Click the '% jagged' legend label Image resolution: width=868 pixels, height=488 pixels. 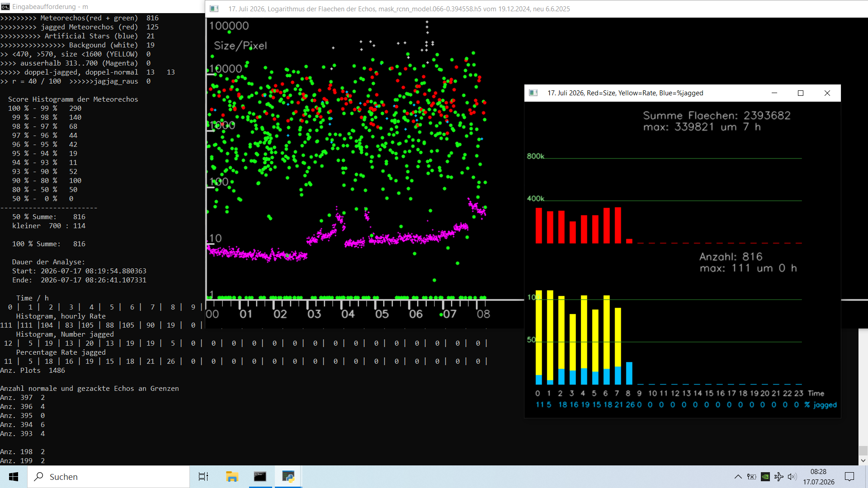tap(821, 405)
